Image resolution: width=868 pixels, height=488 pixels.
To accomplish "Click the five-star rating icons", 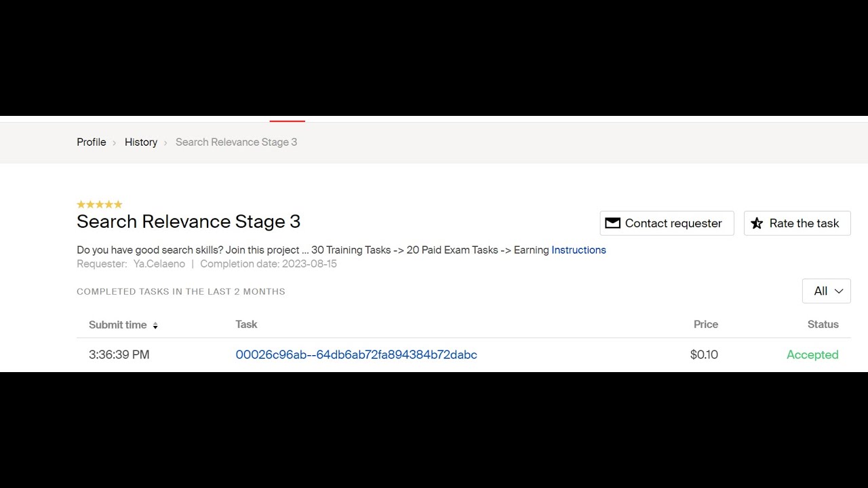I will (x=100, y=204).
